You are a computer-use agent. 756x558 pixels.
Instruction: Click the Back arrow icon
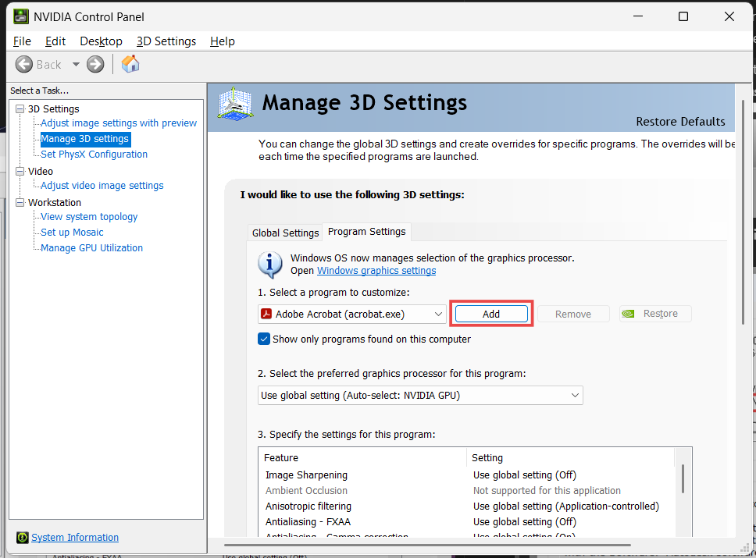tap(23, 64)
